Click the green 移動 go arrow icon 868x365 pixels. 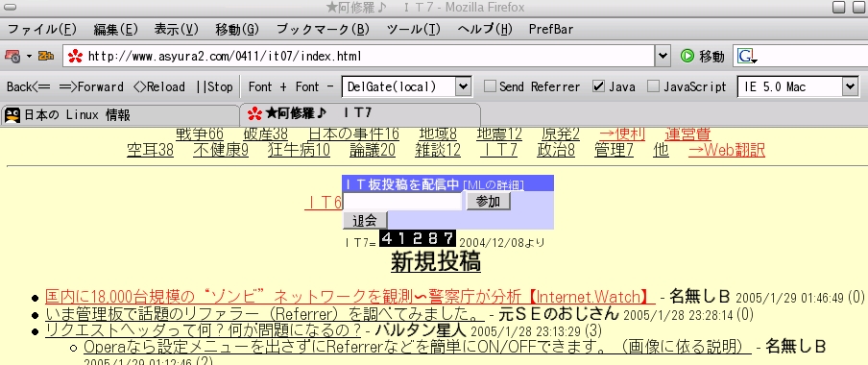click(687, 56)
